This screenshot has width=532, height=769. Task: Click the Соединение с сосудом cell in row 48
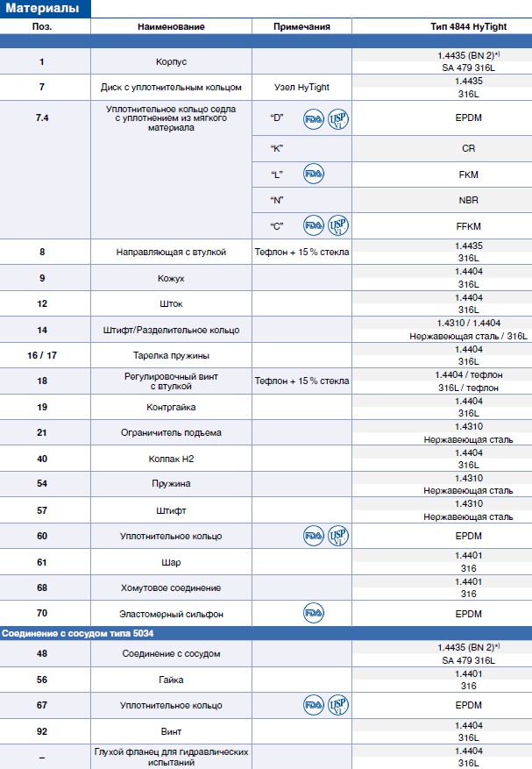[171, 654]
